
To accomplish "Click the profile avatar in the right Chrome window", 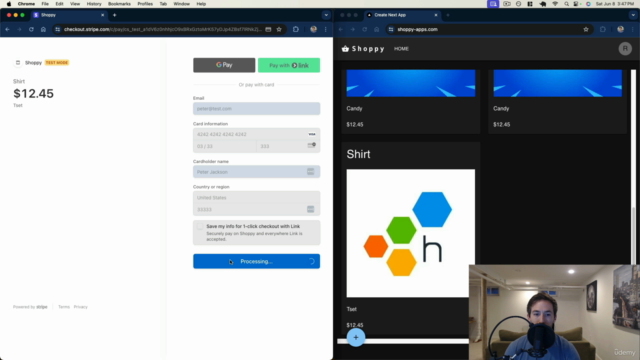I will pyautogui.click(x=620, y=29).
